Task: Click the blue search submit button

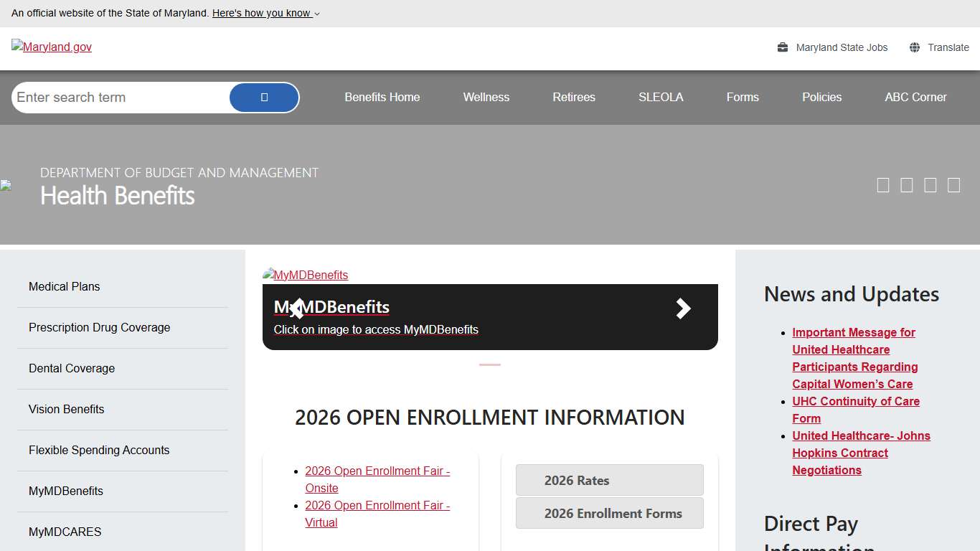Action: [264, 98]
